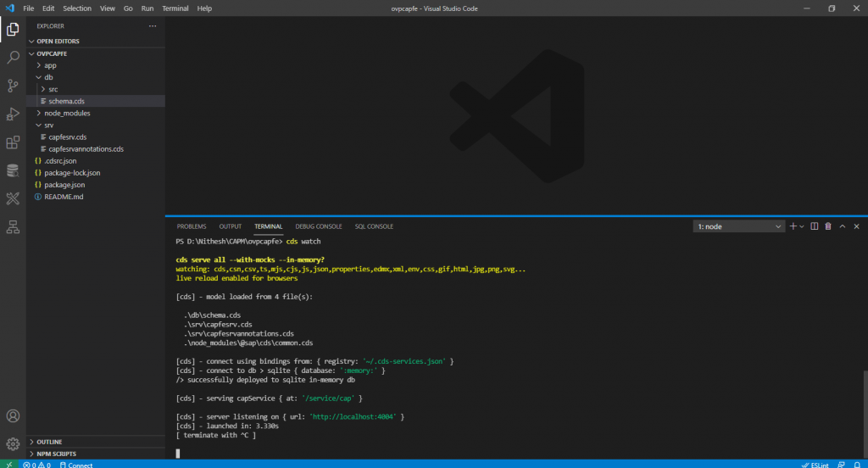This screenshot has height=468, width=868.
Task: Open the database SQL tools icon
Action: tap(13, 170)
